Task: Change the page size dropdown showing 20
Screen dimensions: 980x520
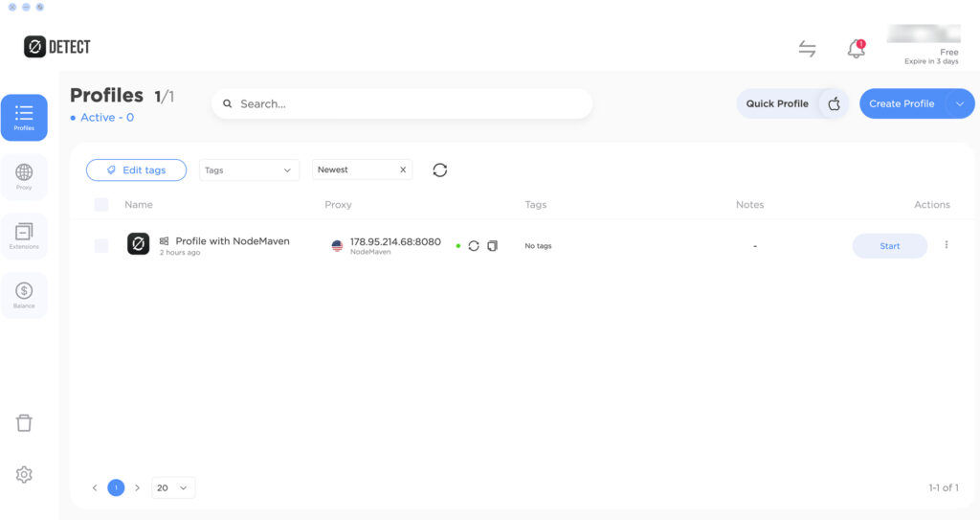Action: pyautogui.click(x=173, y=487)
